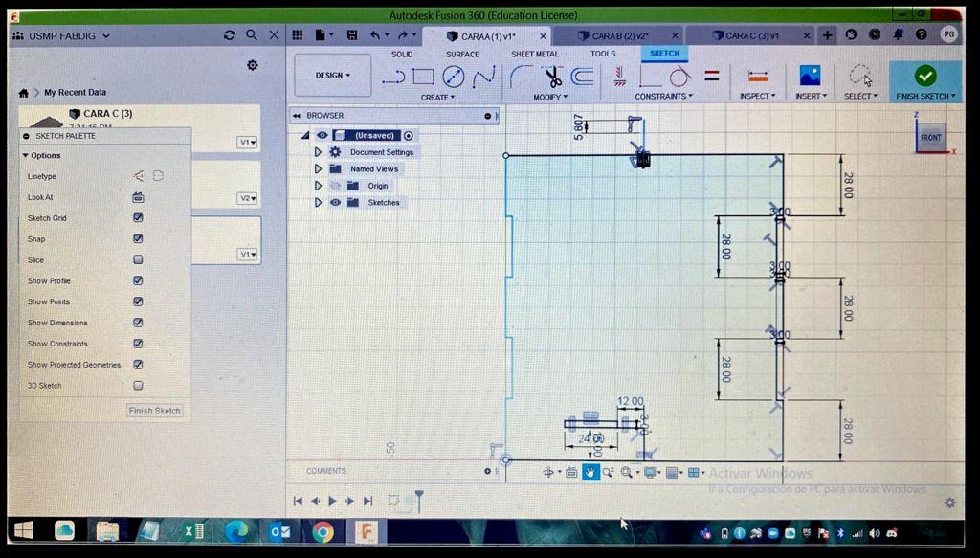This screenshot has height=558, width=980.
Task: Open Chrome from the taskbar
Action: (x=323, y=532)
